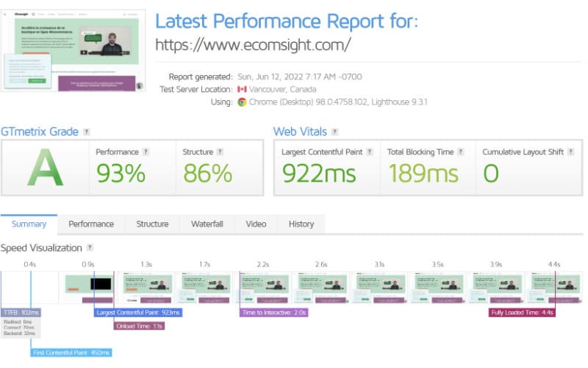Select the 3.1s filmstrip frame
Viewport: 588px width, 368px height.
pos(379,287)
